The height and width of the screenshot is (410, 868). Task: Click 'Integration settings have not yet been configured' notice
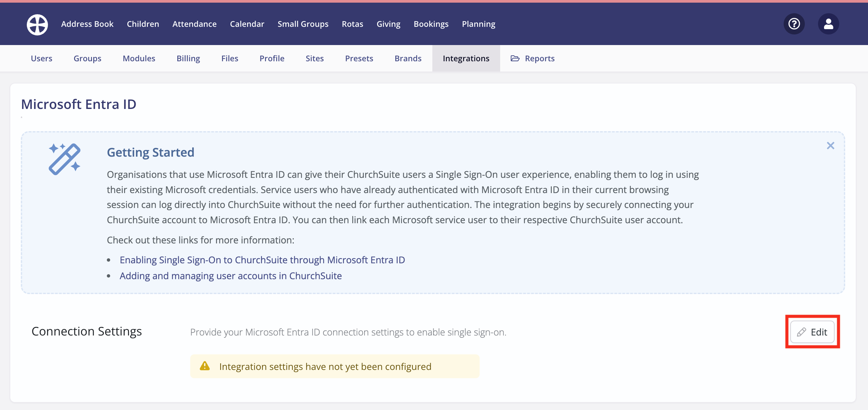[x=335, y=366]
